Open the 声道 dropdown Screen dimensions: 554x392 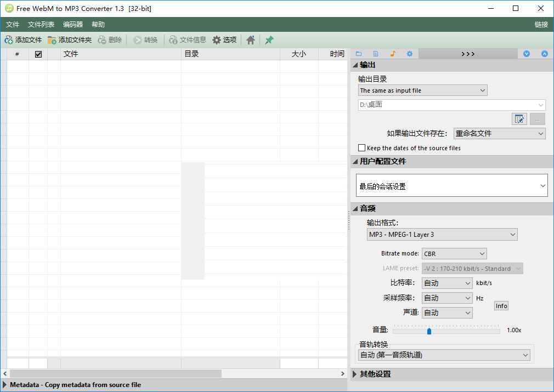447,313
